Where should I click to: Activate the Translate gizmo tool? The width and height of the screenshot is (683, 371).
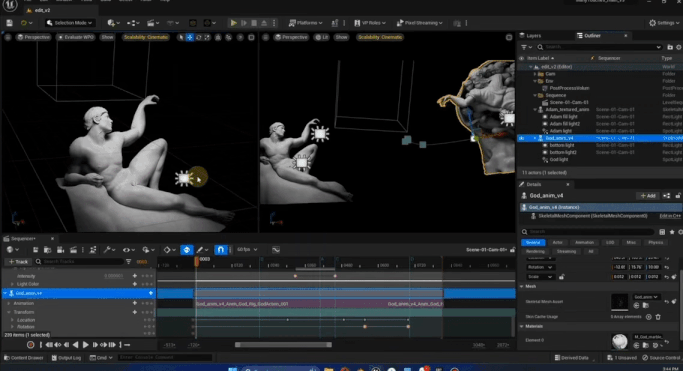[190, 37]
